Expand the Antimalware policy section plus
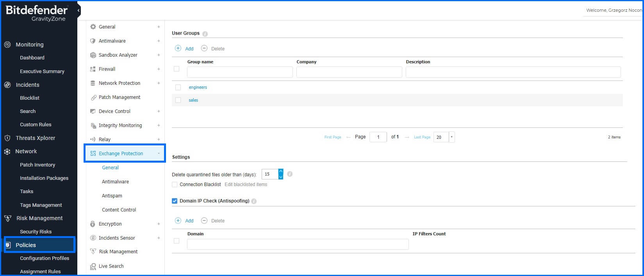Image resolution: width=644 pixels, height=276 pixels. pyautogui.click(x=159, y=41)
